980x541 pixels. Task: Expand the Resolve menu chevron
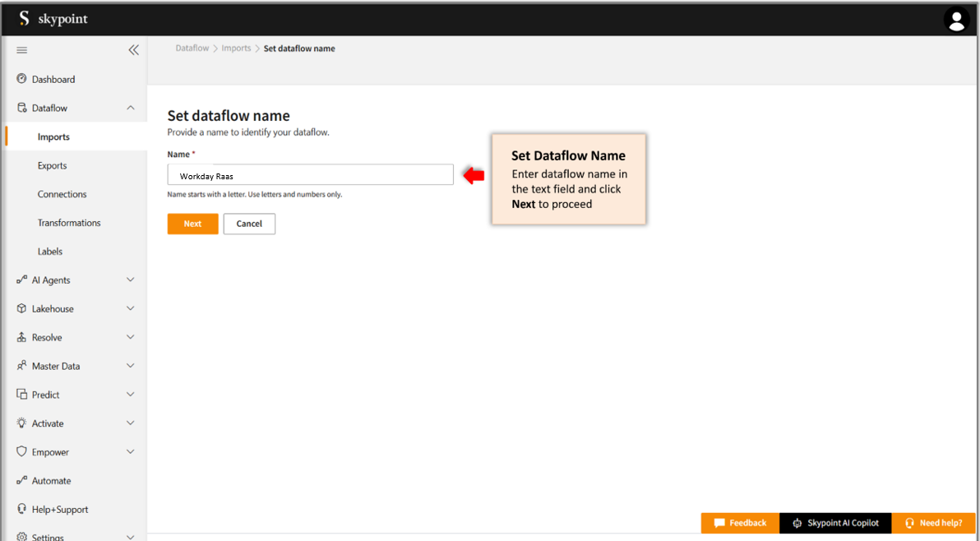(130, 337)
